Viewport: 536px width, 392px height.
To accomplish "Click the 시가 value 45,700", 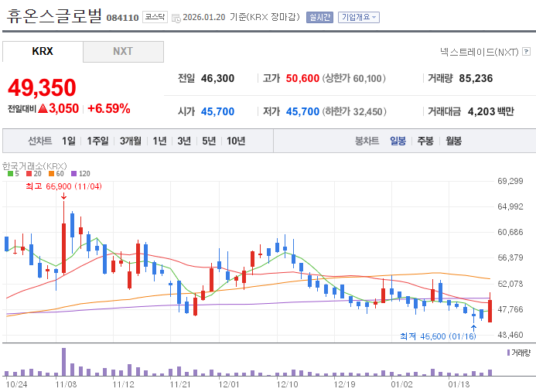I will pos(217,111).
